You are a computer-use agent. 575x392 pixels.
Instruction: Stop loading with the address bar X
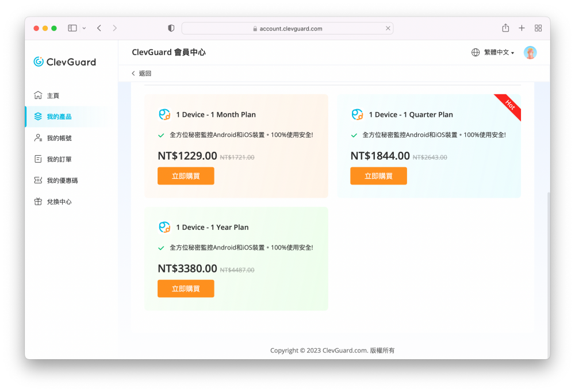(388, 28)
